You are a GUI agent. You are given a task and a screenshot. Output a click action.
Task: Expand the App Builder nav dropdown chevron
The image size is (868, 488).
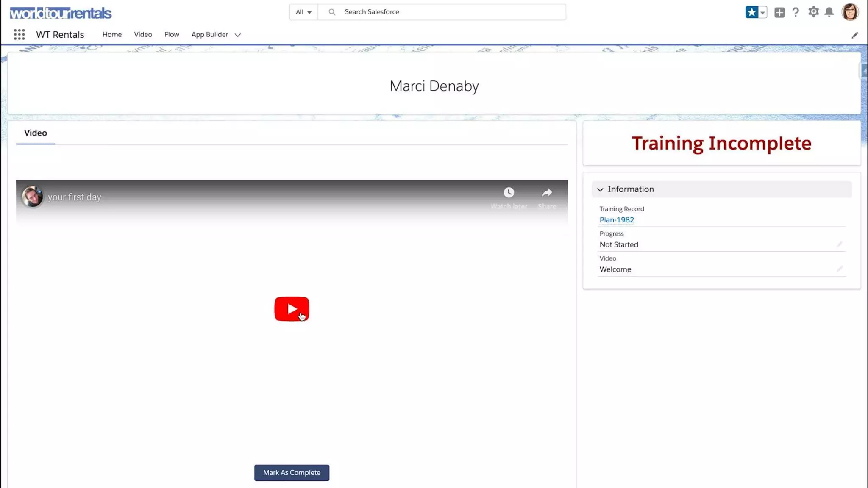[x=238, y=35]
